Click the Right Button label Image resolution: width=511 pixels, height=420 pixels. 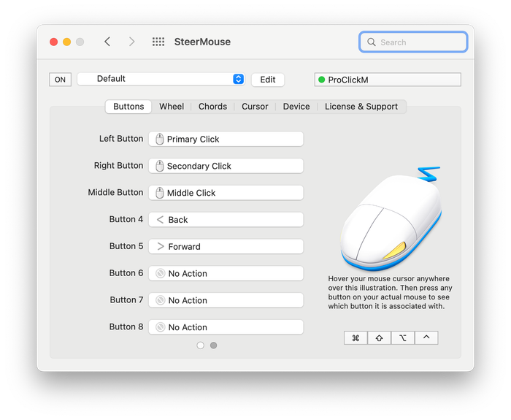coord(118,165)
